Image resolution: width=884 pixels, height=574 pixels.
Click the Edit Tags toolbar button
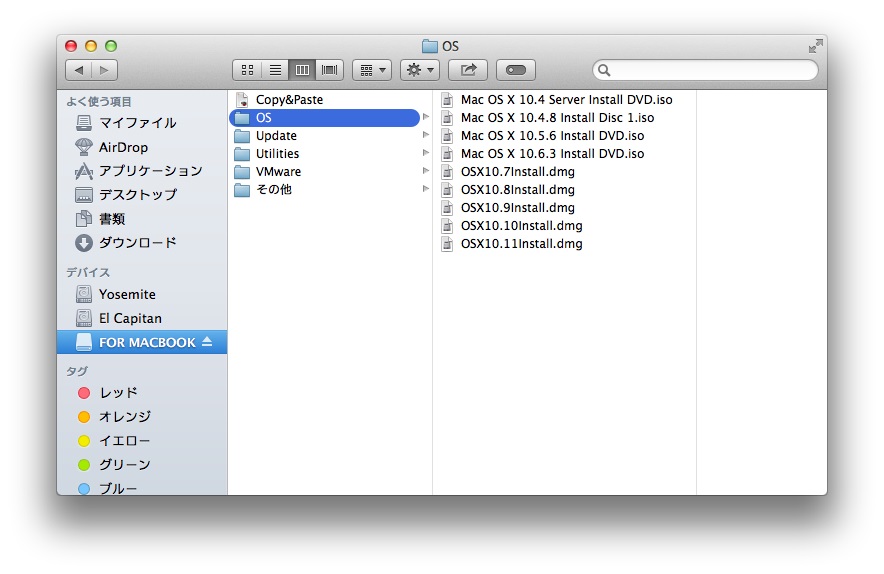click(x=516, y=70)
